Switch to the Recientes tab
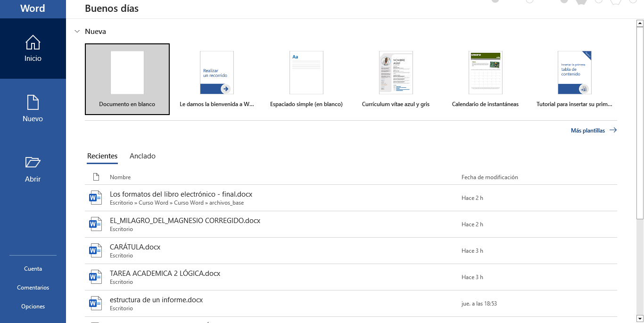Viewport: 644px width, 323px height. pos(102,156)
